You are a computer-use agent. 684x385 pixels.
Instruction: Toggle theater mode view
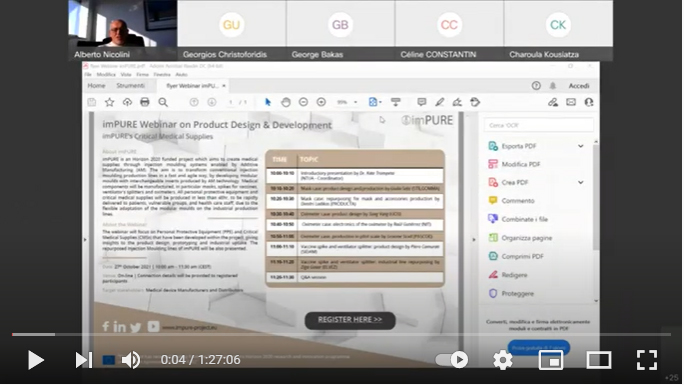click(598, 360)
